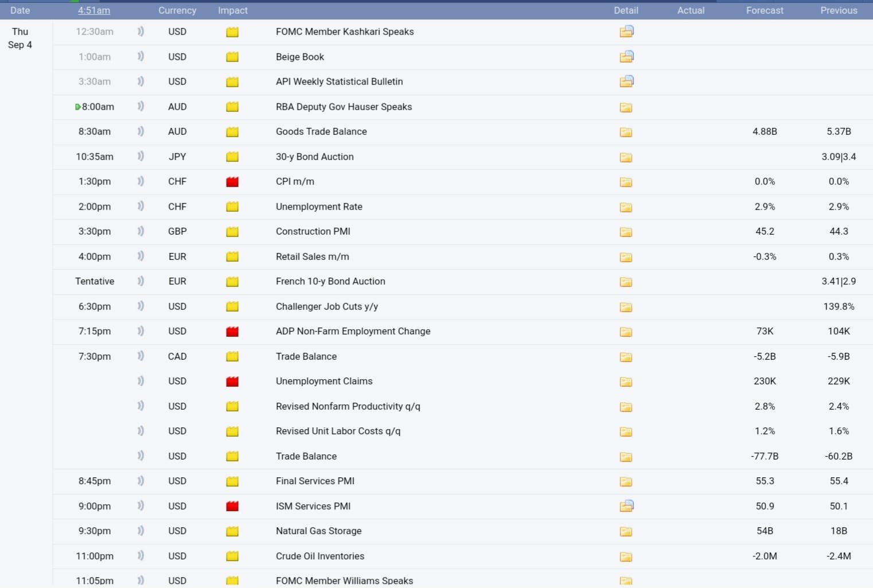Click the Forecast column header

765,10
